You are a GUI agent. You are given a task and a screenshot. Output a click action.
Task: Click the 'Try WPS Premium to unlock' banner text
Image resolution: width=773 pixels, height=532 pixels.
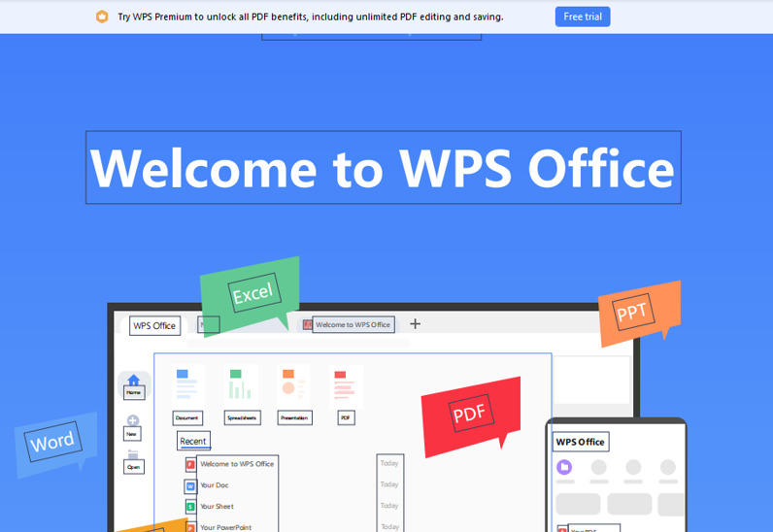point(311,17)
